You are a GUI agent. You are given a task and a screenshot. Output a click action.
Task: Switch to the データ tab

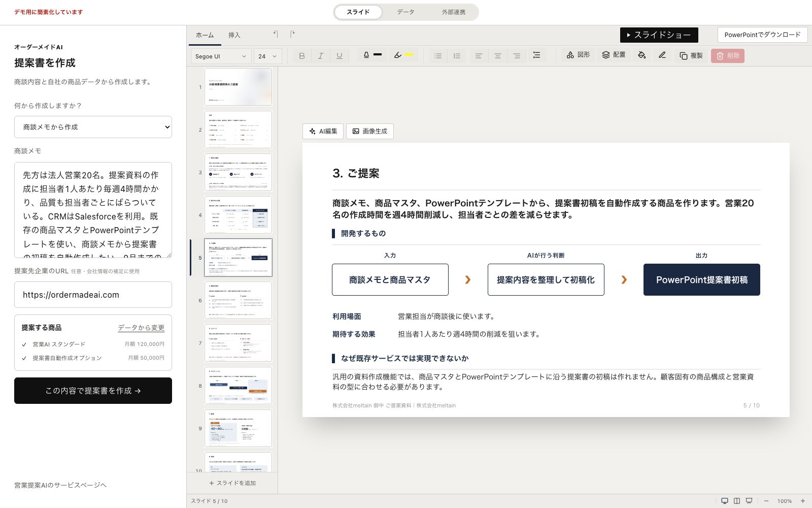[405, 12]
